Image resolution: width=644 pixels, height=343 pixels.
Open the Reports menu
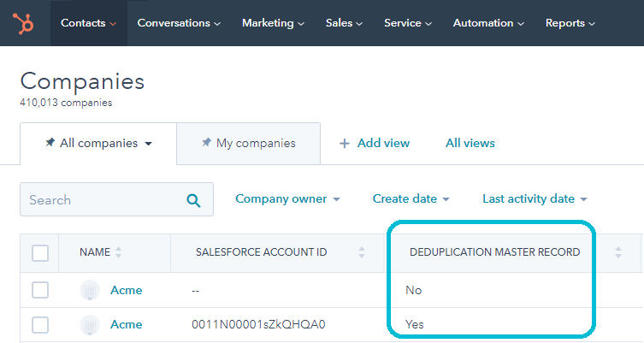pos(570,23)
